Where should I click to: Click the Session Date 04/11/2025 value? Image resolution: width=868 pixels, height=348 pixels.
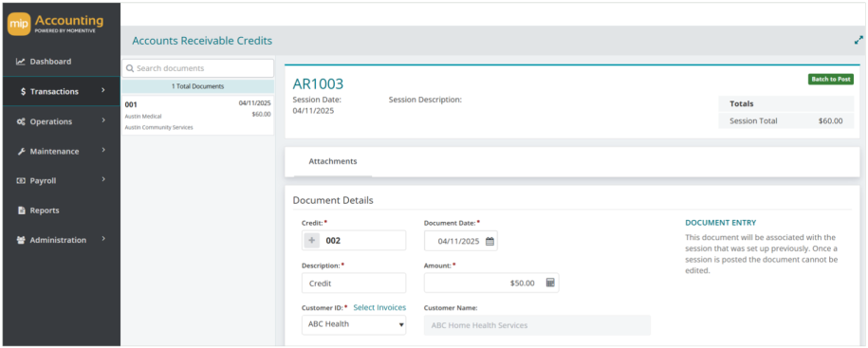[313, 110]
